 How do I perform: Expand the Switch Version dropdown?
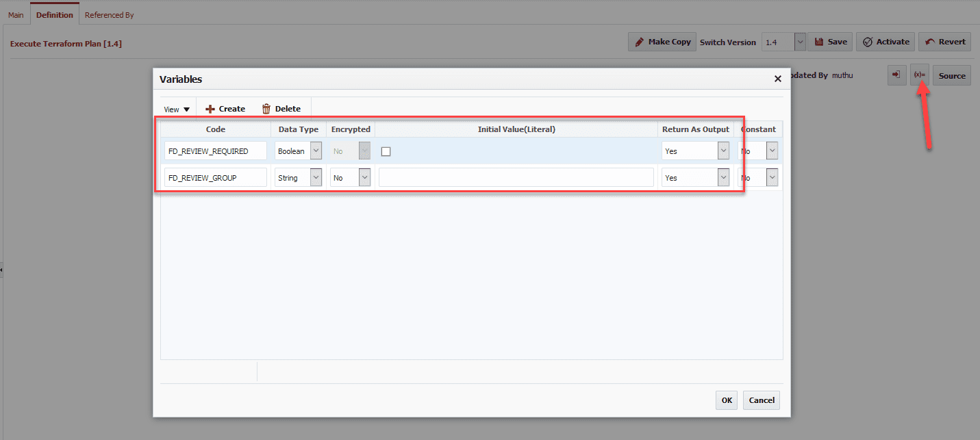pyautogui.click(x=800, y=42)
